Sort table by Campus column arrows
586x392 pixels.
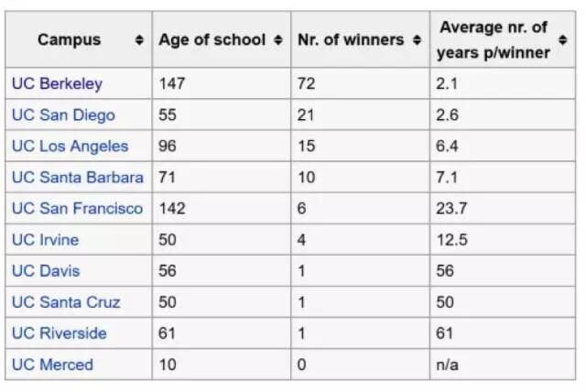pyautogui.click(x=139, y=39)
